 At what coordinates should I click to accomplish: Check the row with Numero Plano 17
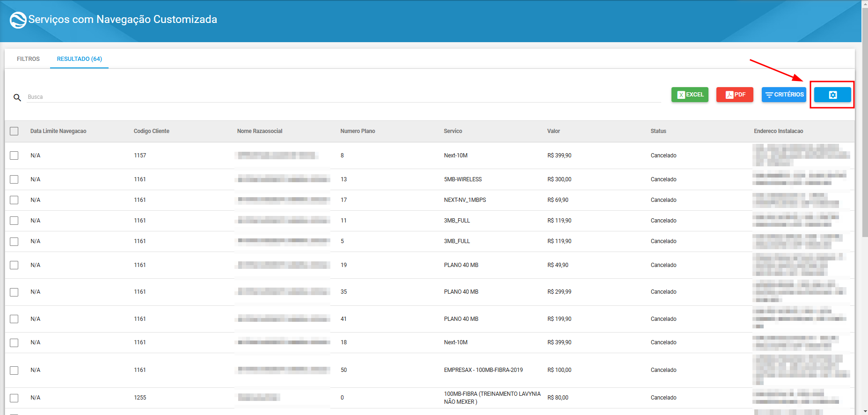click(x=14, y=200)
